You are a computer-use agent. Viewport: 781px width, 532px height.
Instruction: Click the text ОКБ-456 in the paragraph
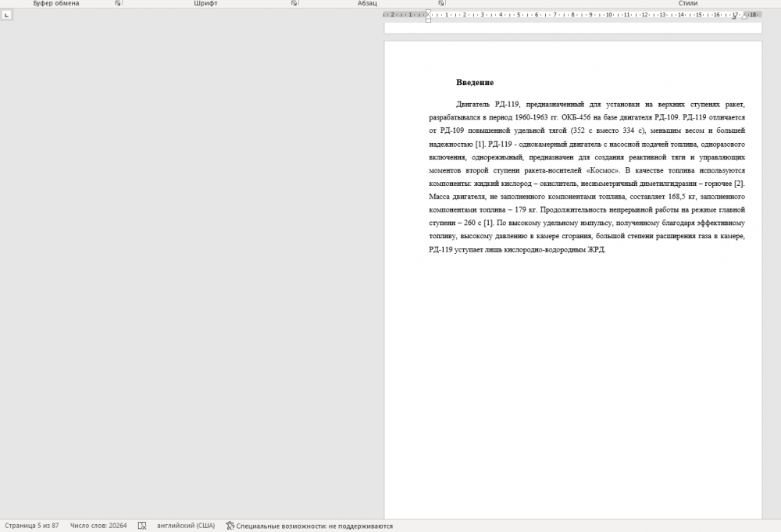click(x=576, y=117)
